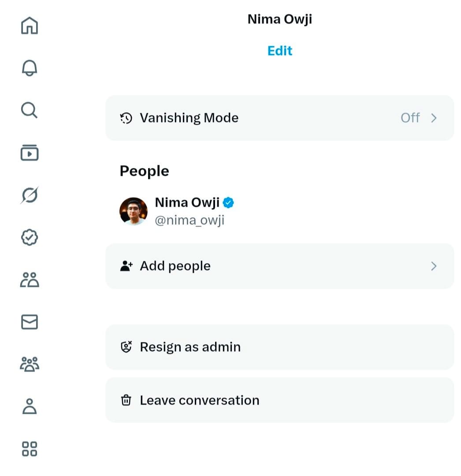
Task: Open the More grid icon
Action: click(x=30, y=449)
